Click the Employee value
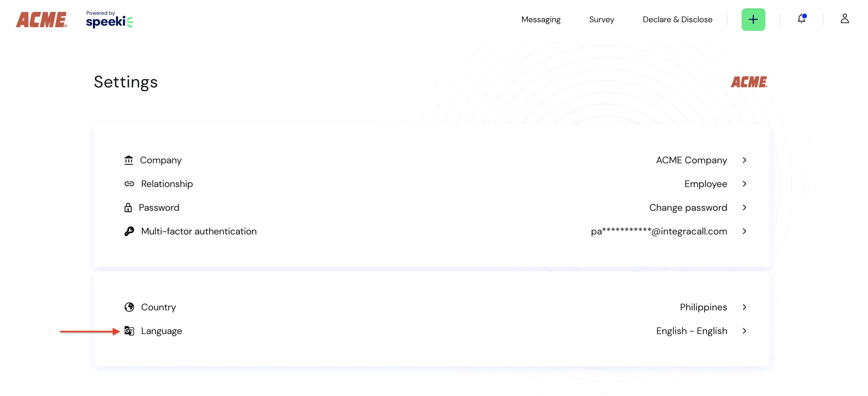 pyautogui.click(x=706, y=184)
